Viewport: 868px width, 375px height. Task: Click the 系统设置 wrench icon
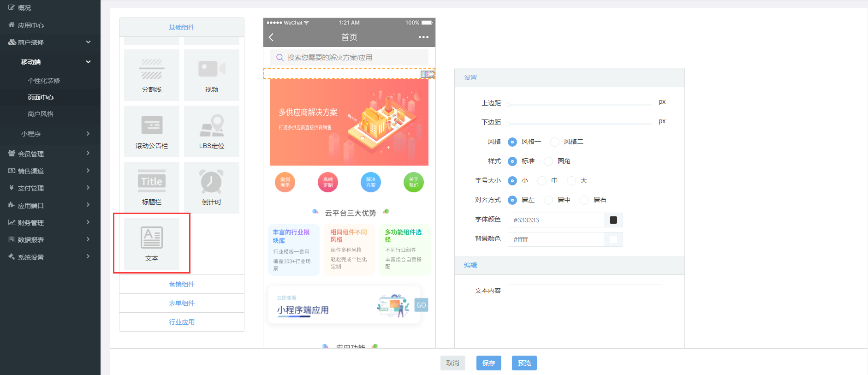click(12, 256)
